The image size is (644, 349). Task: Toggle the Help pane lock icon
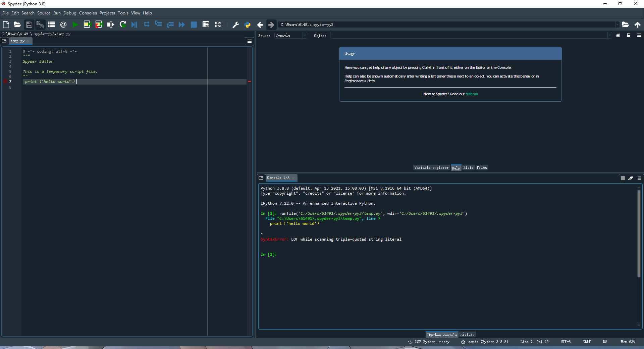(x=628, y=35)
